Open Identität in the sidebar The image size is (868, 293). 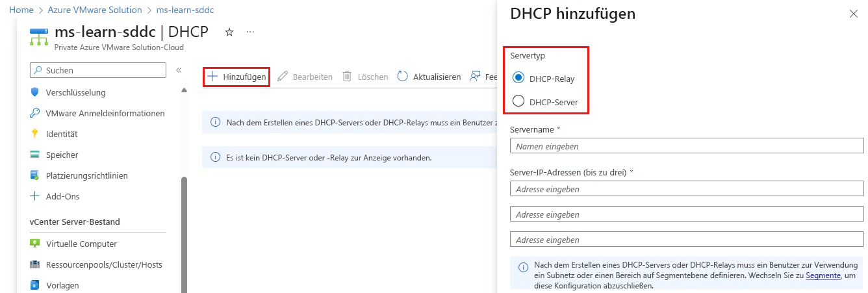pos(54,134)
